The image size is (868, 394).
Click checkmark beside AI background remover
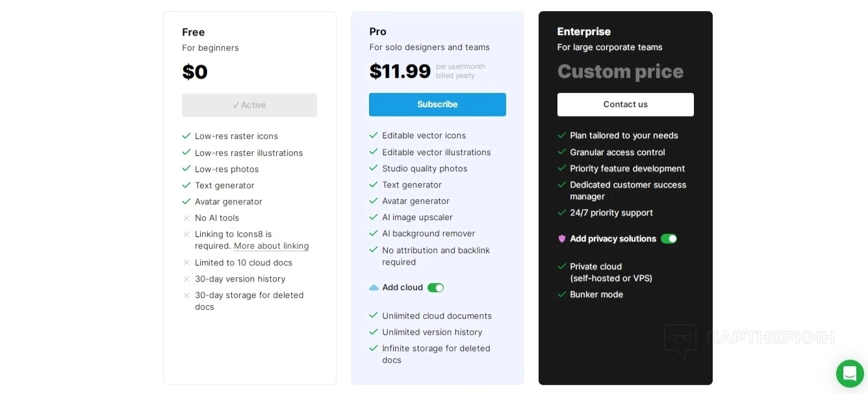(374, 234)
